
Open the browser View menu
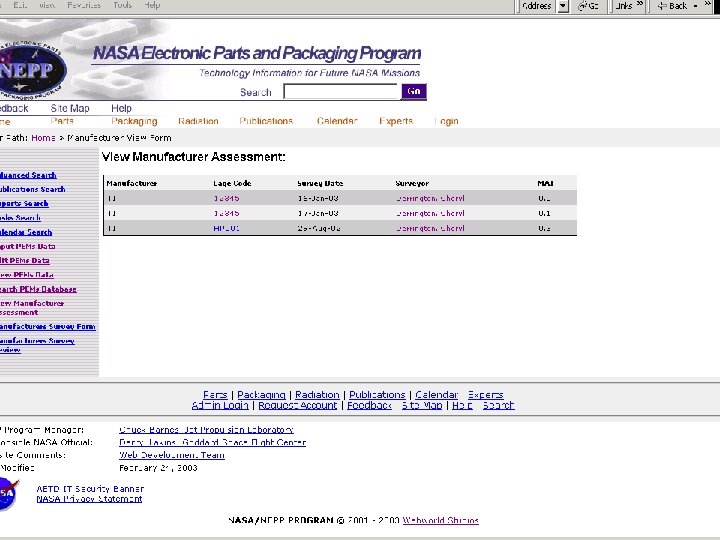point(47,5)
